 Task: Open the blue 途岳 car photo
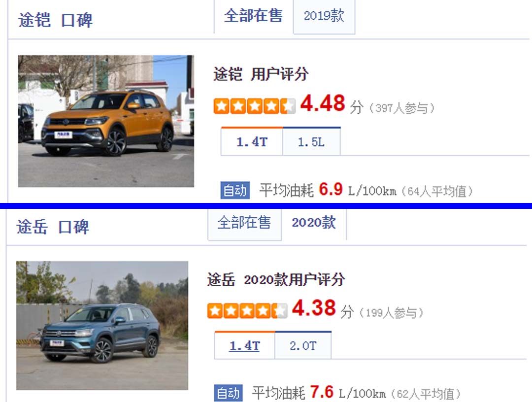[x=102, y=325]
